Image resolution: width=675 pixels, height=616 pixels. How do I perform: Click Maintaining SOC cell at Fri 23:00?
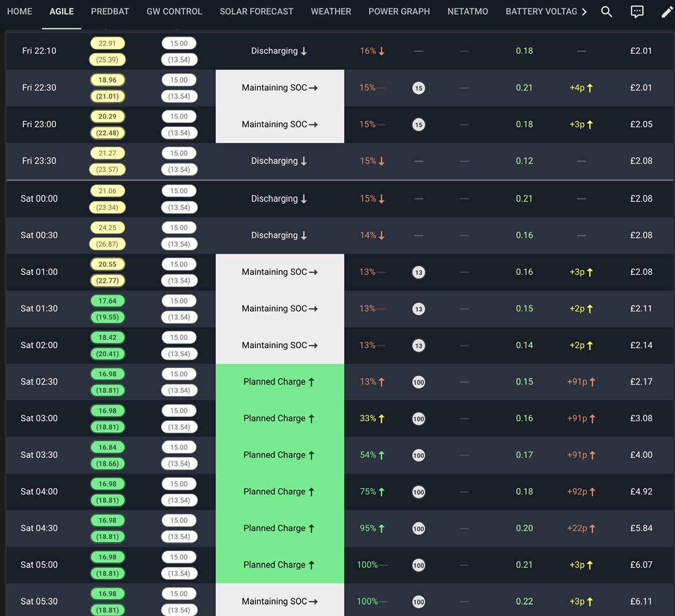pyautogui.click(x=279, y=124)
